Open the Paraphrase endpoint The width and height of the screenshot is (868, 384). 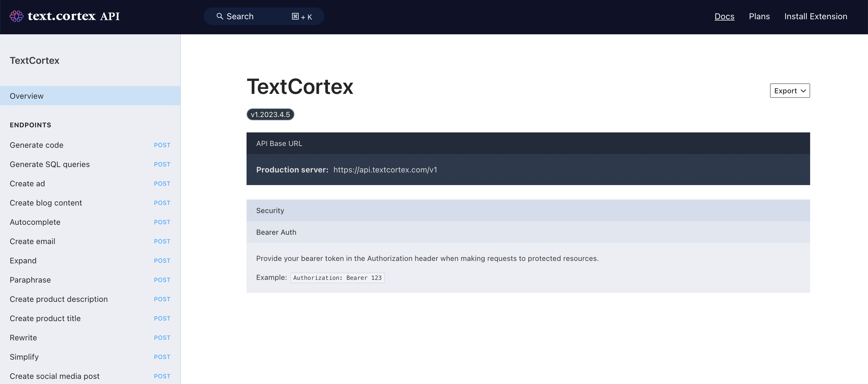tap(30, 280)
